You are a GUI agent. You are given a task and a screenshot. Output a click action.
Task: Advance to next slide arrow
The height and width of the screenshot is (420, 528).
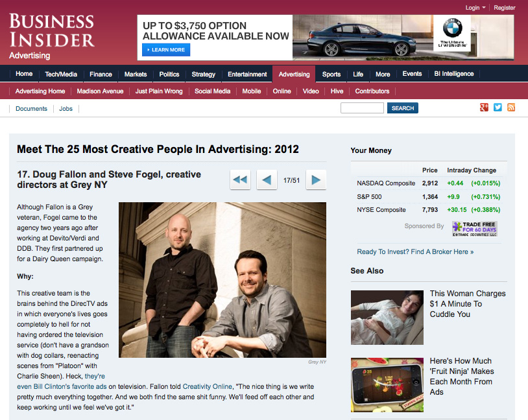click(316, 180)
